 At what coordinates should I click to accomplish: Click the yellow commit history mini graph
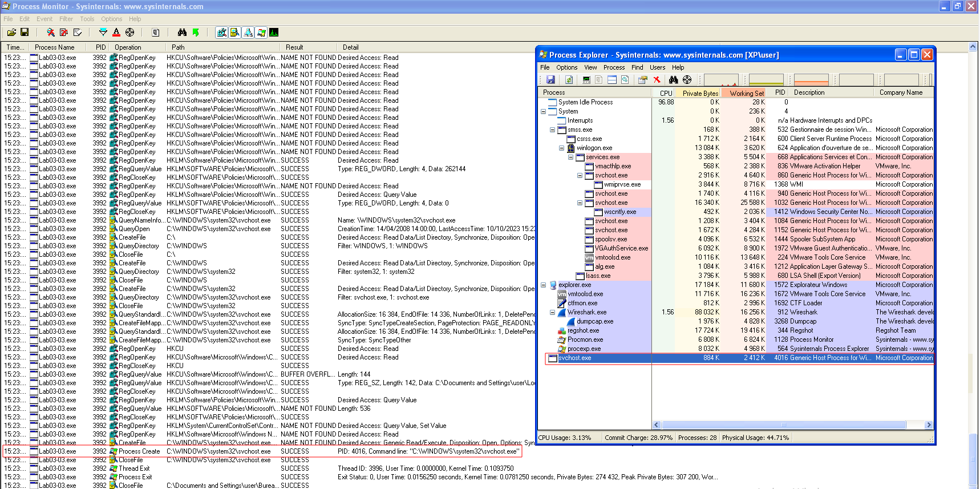tap(766, 80)
